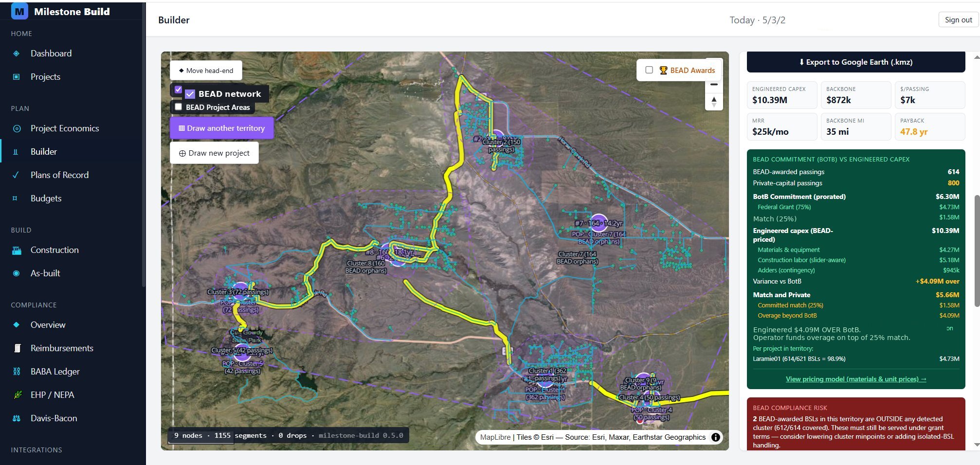Click the panel scroll-down arrow
The width and height of the screenshot is (980, 465).
[977, 445]
